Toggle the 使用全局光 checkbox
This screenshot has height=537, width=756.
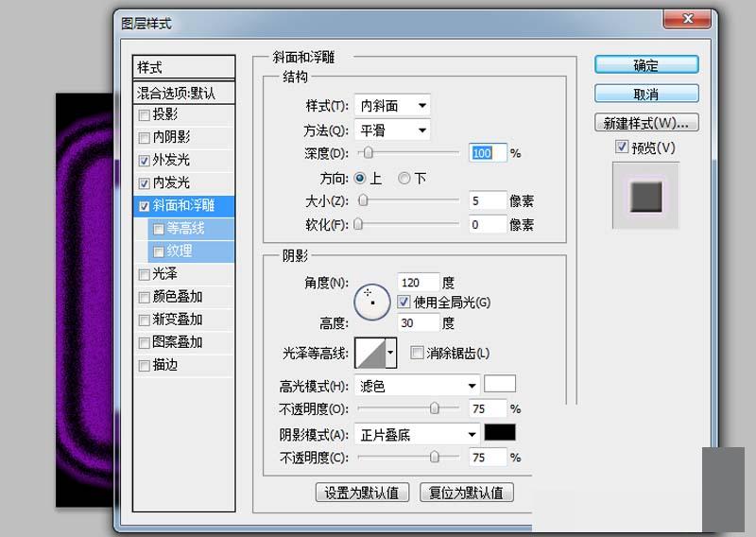click(x=404, y=303)
